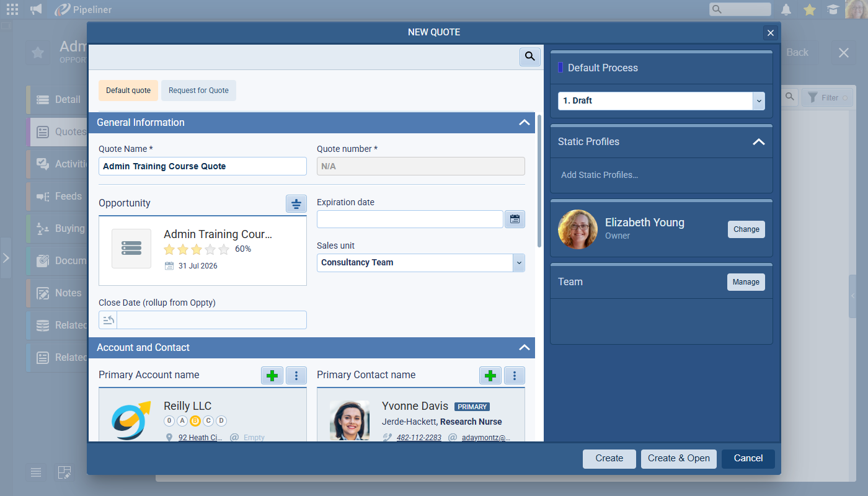Viewport: 868px width, 496px height.
Task: Open Primary Contact three-dot options menu
Action: coord(515,375)
